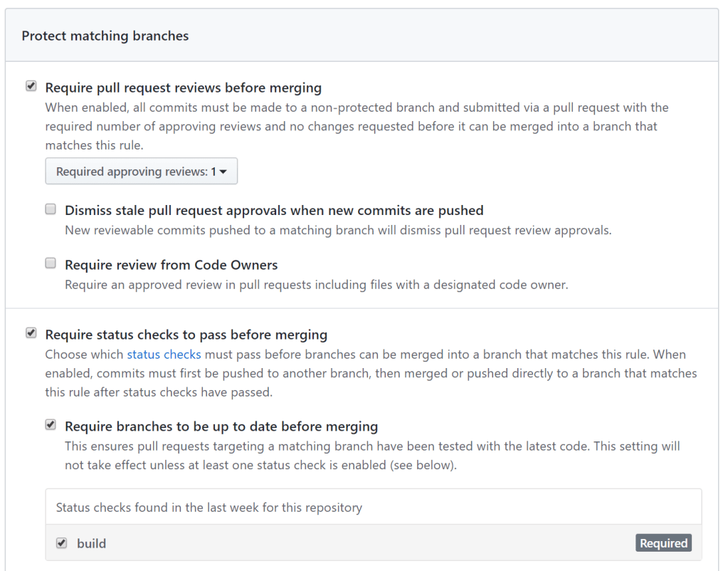This screenshot has height=571, width=728.
Task: Click the caret arrow beside approving reviews count
Action: (223, 172)
